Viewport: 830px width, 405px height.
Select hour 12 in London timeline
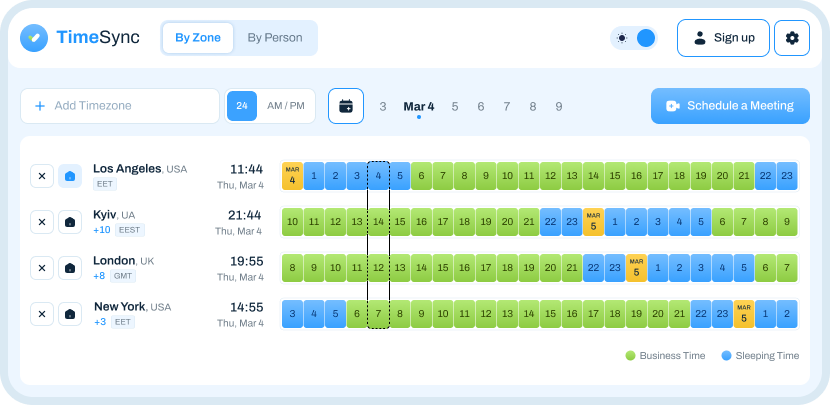378,268
